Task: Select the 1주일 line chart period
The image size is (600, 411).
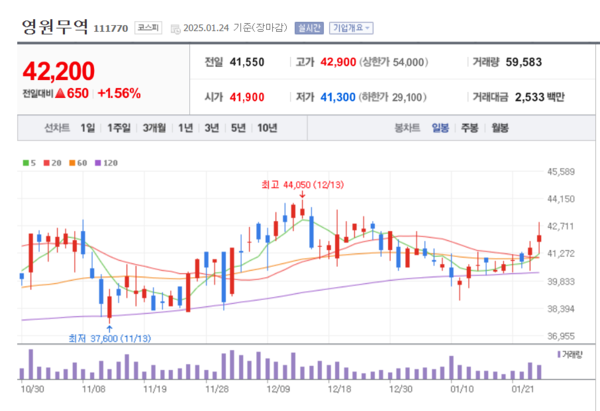Action: tap(119, 128)
